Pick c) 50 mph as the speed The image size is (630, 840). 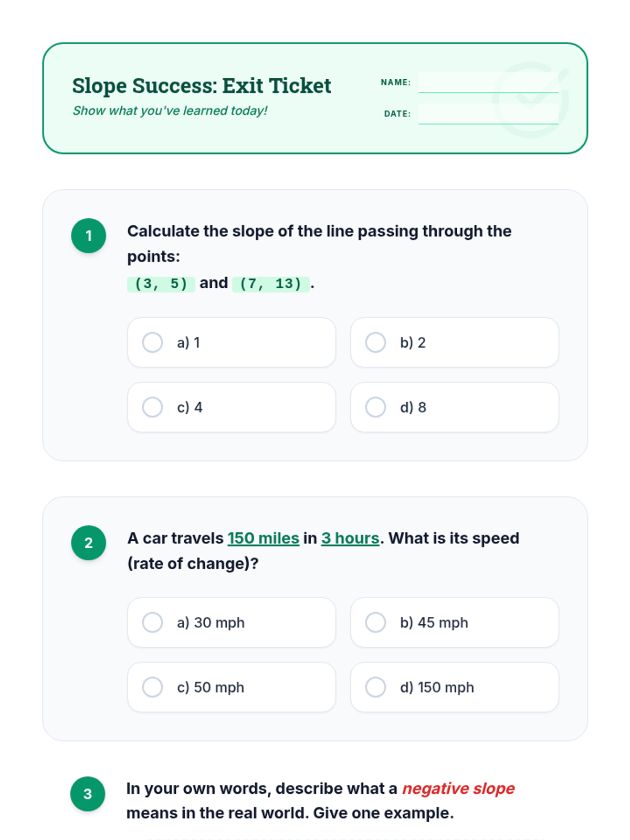tap(232, 687)
